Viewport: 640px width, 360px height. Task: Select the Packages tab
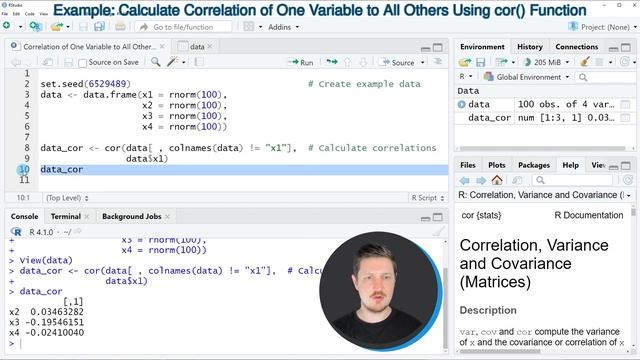tap(534, 165)
